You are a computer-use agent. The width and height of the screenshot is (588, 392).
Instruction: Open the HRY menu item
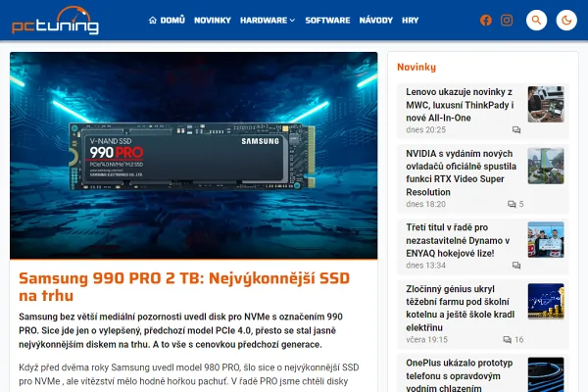coord(410,21)
